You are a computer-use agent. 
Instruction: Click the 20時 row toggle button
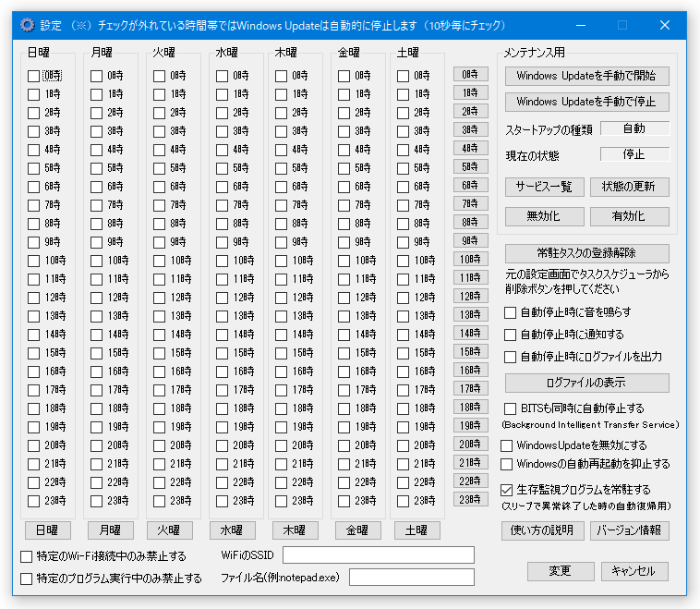point(471,445)
